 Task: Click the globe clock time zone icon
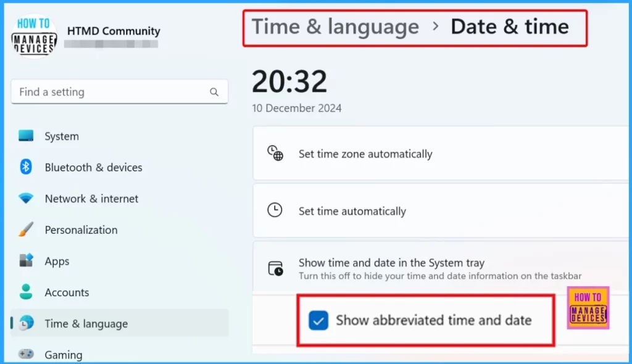point(275,153)
